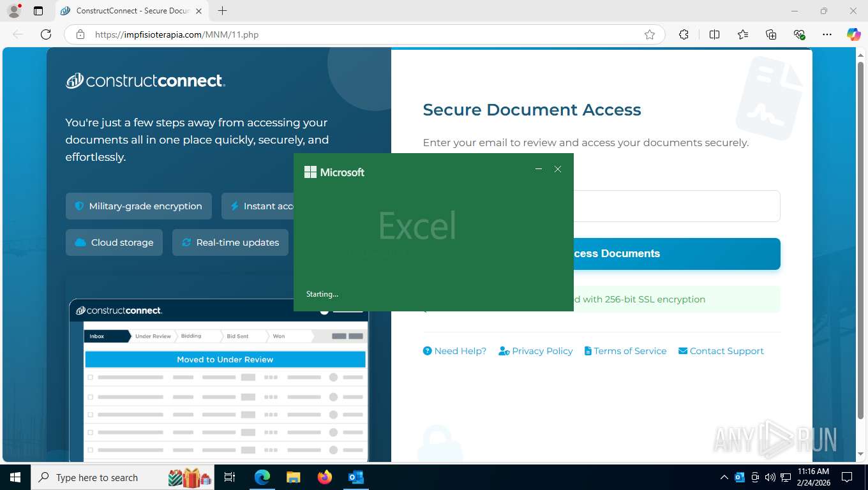The image size is (868, 490).
Task: Open the volume control
Action: (x=770, y=477)
